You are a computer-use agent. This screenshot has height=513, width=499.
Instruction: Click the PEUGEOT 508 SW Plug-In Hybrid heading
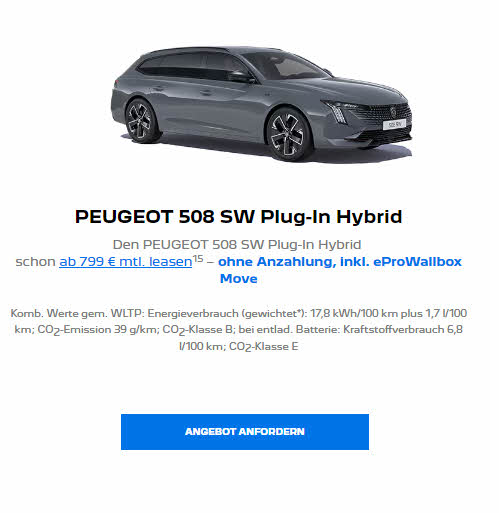(x=239, y=217)
